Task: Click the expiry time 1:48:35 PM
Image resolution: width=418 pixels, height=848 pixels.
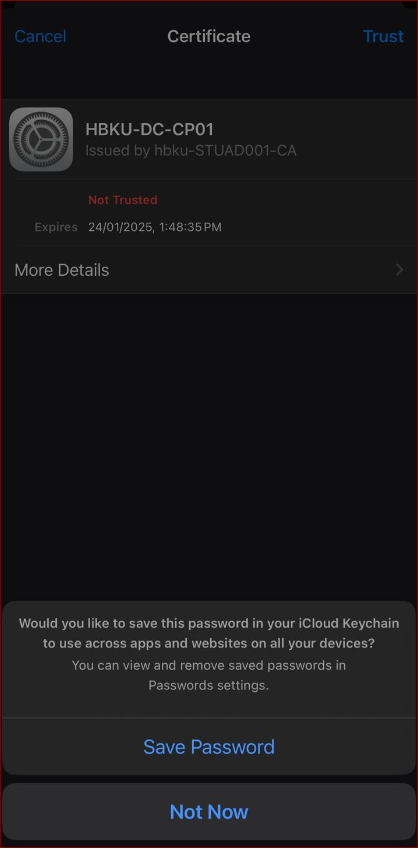Action: click(190, 227)
